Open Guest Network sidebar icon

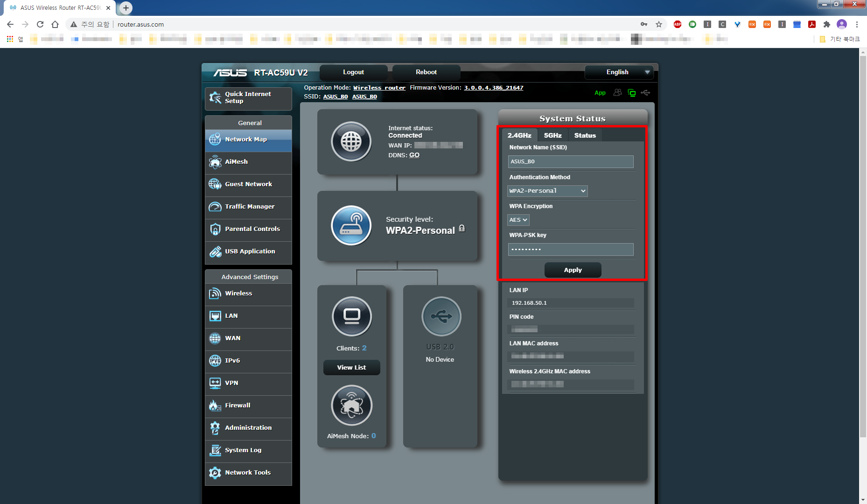pos(215,184)
